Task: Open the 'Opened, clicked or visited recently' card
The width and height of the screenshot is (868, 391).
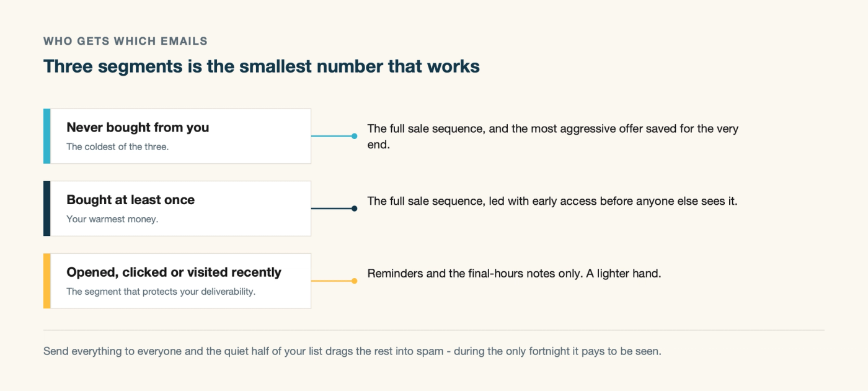Action: pos(177,281)
